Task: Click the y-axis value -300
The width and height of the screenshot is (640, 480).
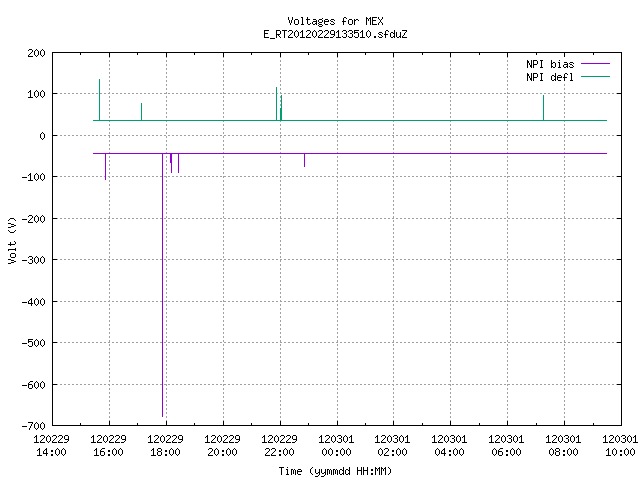Action: click(33, 260)
